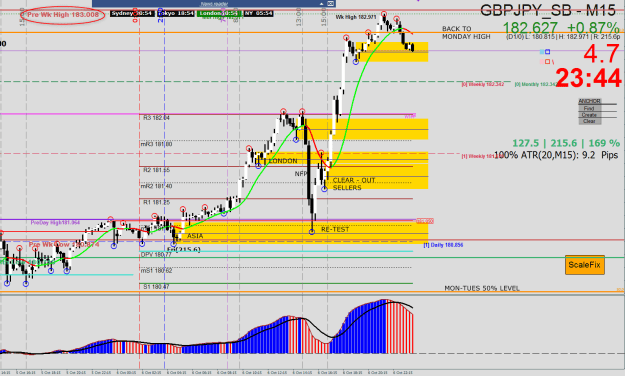The image size is (625, 376).
Task: Select the NY session clock label
Action: [258, 14]
